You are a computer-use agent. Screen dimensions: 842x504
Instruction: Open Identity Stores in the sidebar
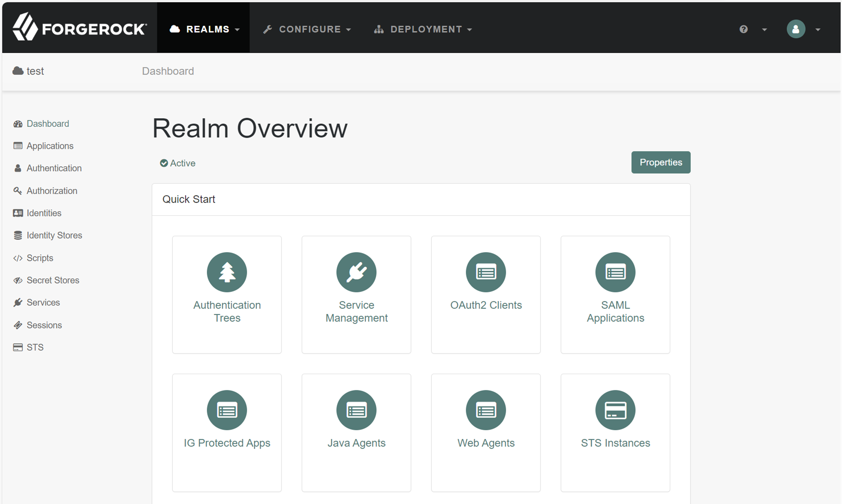click(54, 235)
